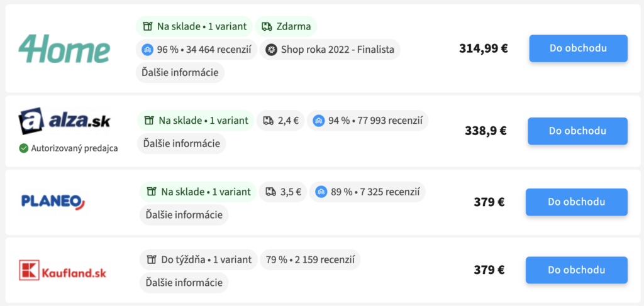Go to 4Home shop via Do obchodu
Screen dimensions: 644x306
(x=579, y=48)
